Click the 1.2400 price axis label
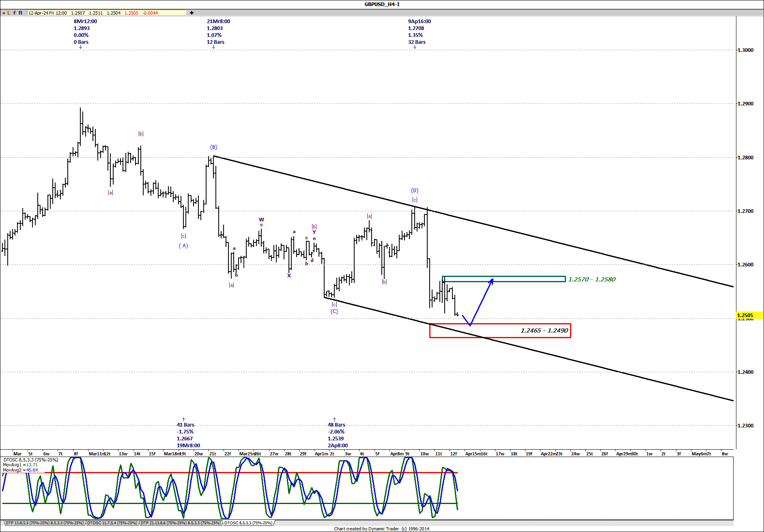The image size is (764, 532). [x=745, y=372]
